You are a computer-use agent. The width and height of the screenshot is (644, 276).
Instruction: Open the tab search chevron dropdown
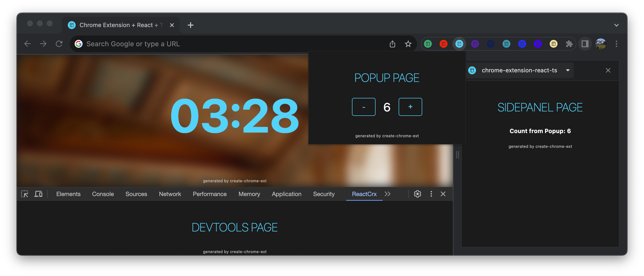616,25
